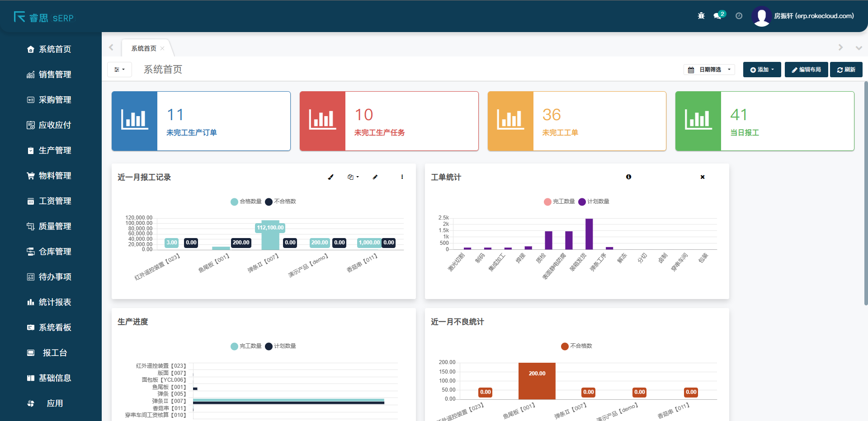Open three-dot menu on 近一月报工记录 card
This screenshot has width=868, height=421.
click(x=402, y=177)
